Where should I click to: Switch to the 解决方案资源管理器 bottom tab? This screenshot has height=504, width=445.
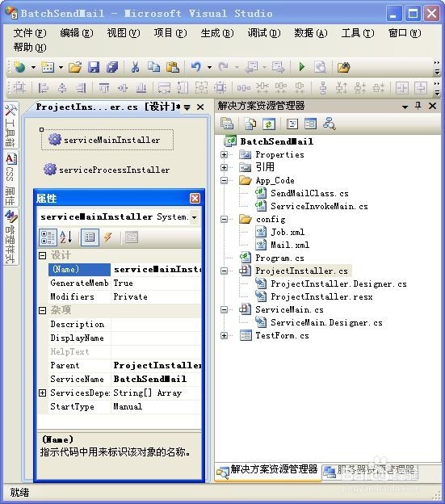click(x=267, y=470)
